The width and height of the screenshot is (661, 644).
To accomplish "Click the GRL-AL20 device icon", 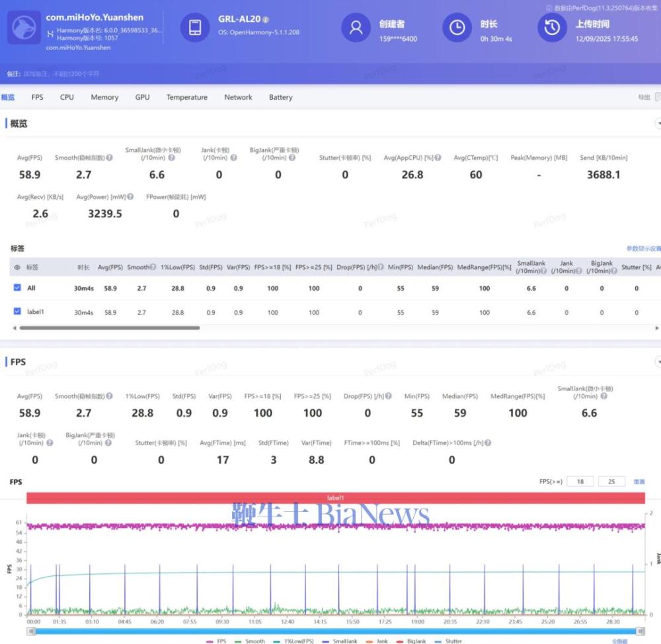I will pyautogui.click(x=195, y=27).
